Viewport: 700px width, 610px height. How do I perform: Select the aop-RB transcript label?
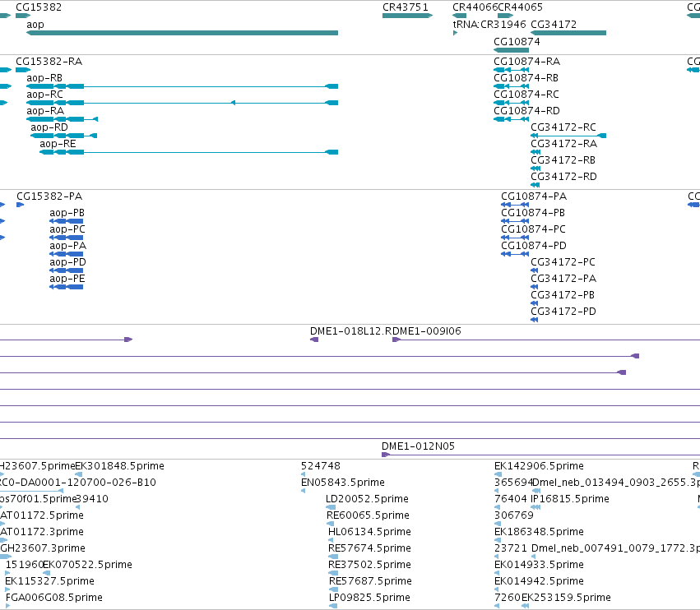(44, 78)
